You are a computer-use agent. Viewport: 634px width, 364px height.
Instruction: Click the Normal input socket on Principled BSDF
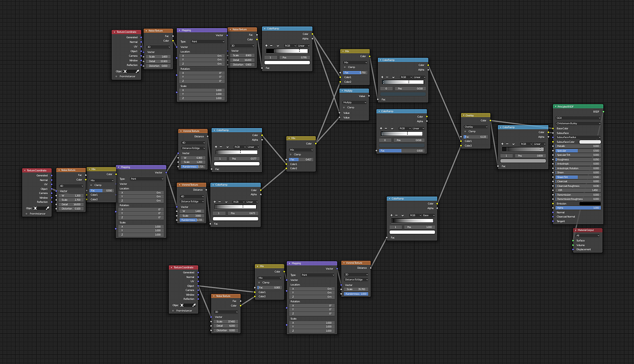[x=553, y=212]
